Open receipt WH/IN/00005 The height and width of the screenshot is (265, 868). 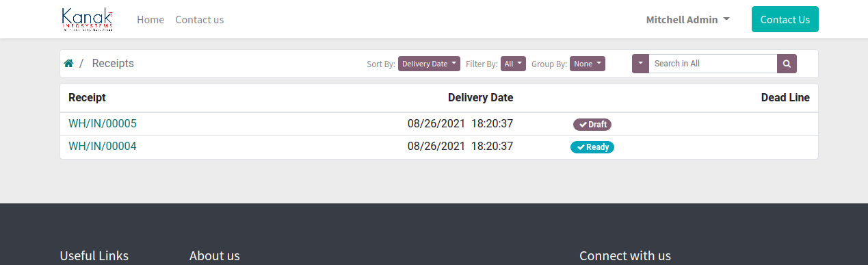coord(103,124)
